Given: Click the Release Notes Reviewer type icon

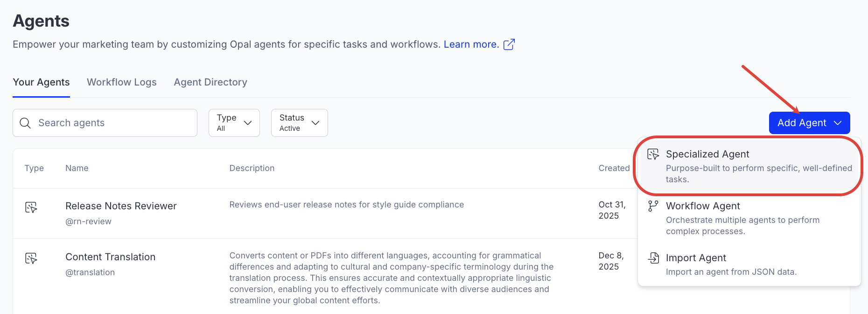Looking at the screenshot, I should 31,207.
